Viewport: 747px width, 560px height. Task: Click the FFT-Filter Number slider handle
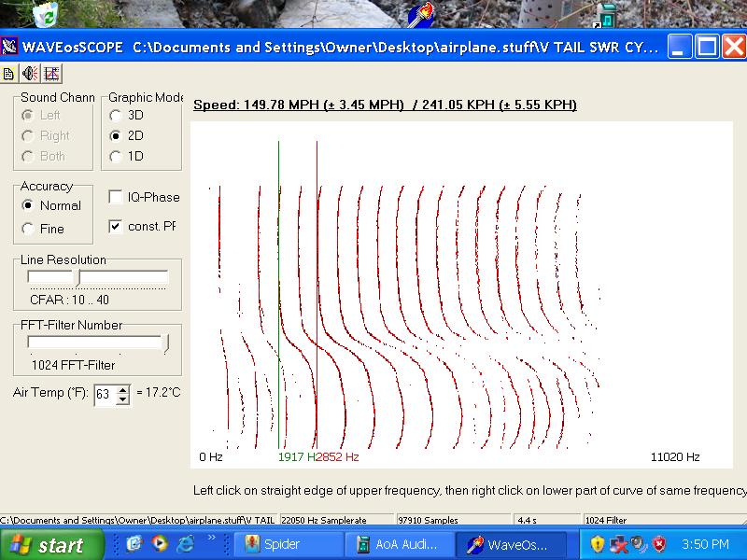click(167, 343)
